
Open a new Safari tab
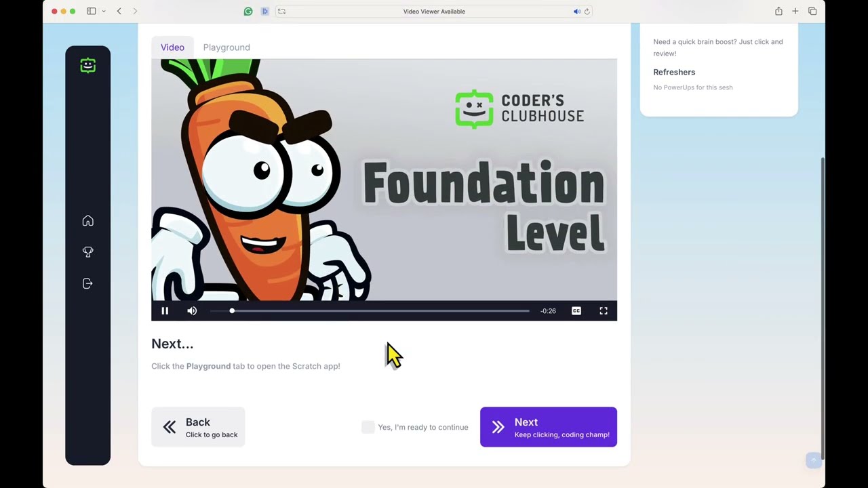[x=795, y=11]
